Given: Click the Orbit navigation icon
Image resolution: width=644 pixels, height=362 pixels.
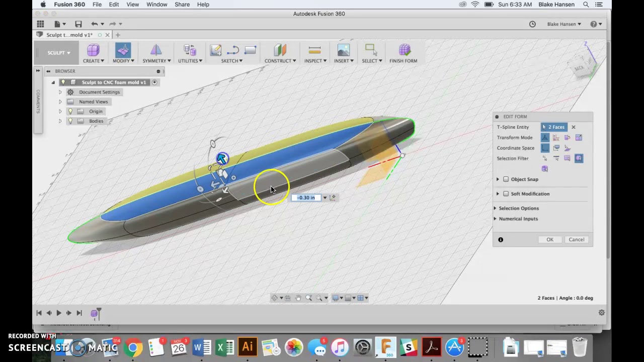Looking at the screenshot, I should 275,298.
